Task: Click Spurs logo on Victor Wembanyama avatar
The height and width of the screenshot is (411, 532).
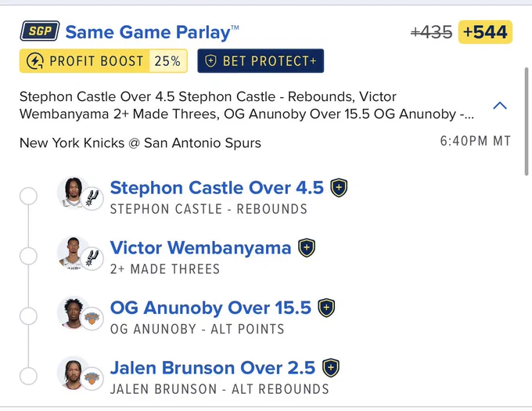Action: [x=92, y=258]
